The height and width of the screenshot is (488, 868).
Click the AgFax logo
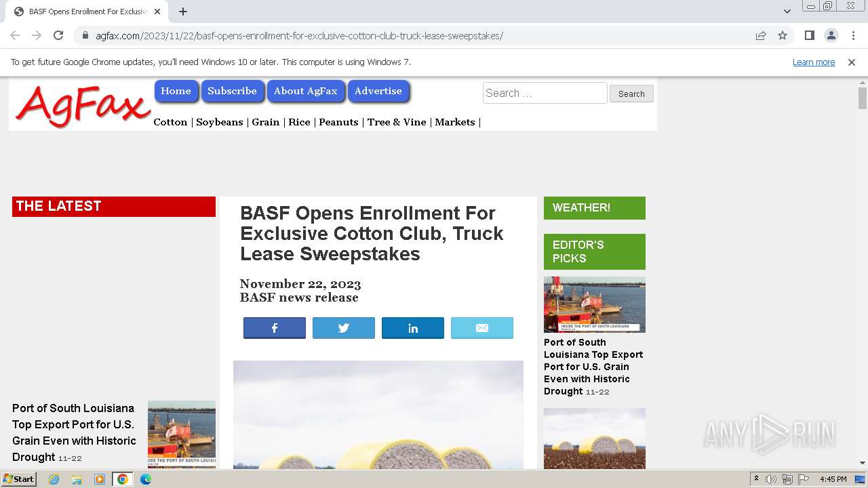(83, 105)
